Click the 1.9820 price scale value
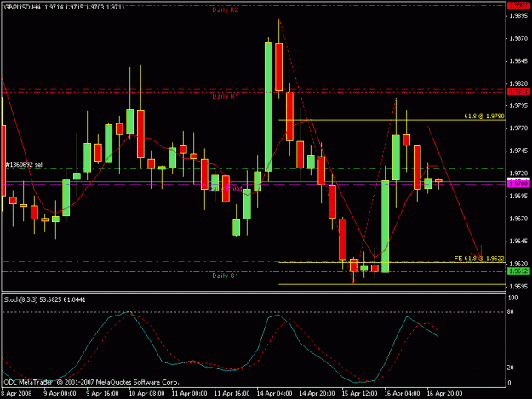This screenshot has width=532, height=399. point(518,83)
